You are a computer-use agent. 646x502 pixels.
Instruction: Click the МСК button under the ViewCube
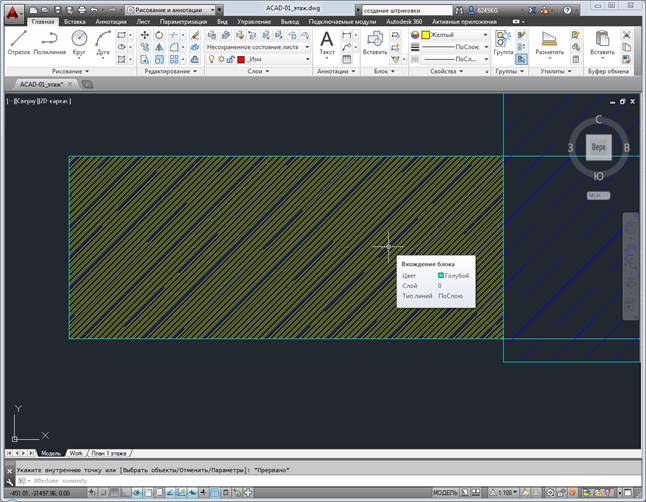pyautogui.click(x=598, y=195)
